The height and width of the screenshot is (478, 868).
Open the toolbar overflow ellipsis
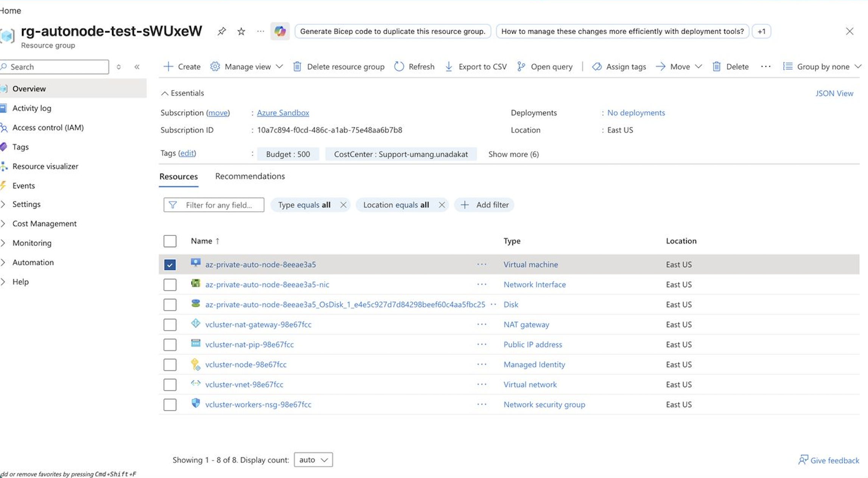pos(766,67)
